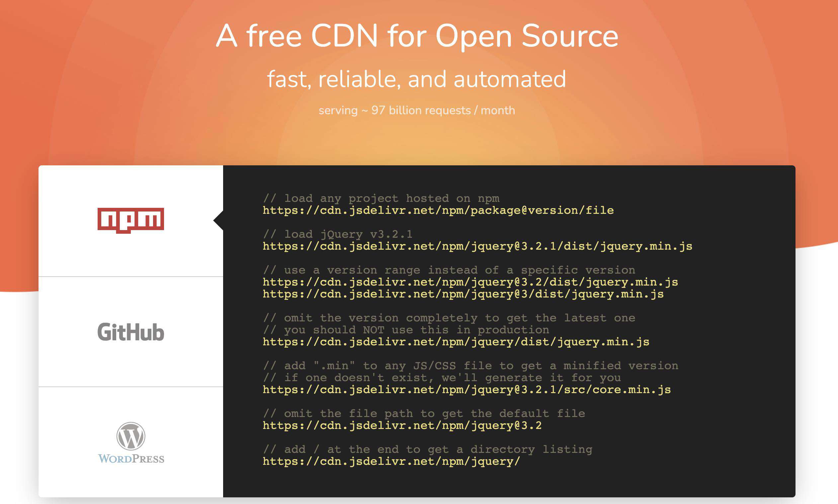Click 'fast, reliable, and automated' subtitle

click(417, 79)
